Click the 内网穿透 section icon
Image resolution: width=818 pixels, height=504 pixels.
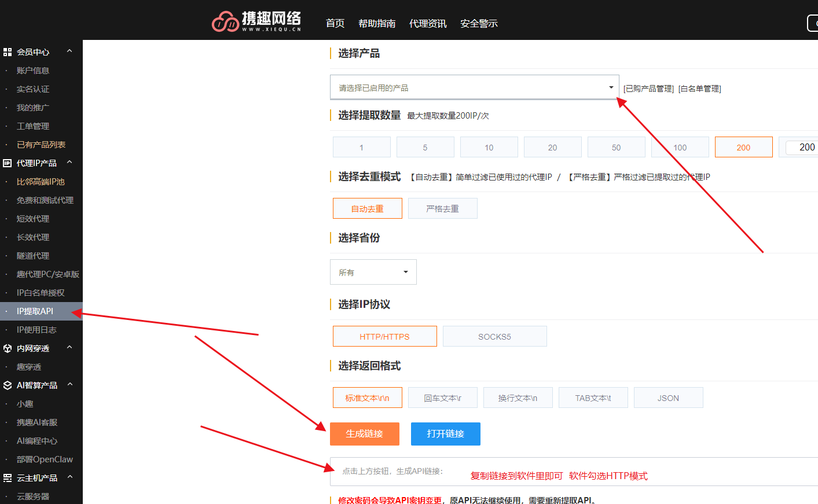click(8, 348)
